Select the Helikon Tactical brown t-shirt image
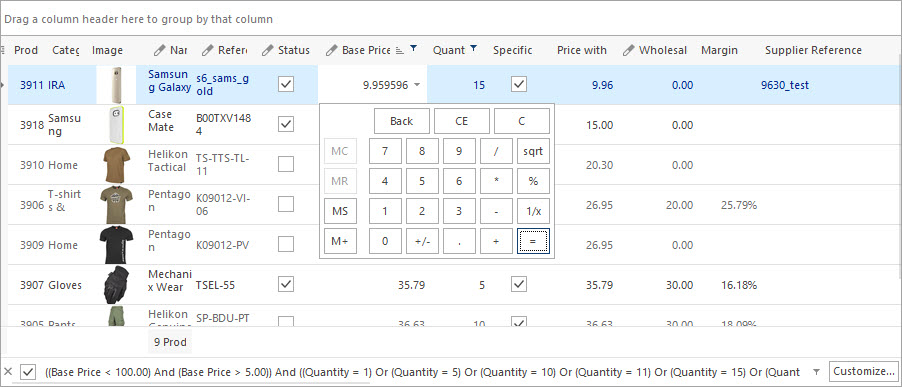Image resolution: width=902 pixels, height=387 pixels. click(x=118, y=165)
